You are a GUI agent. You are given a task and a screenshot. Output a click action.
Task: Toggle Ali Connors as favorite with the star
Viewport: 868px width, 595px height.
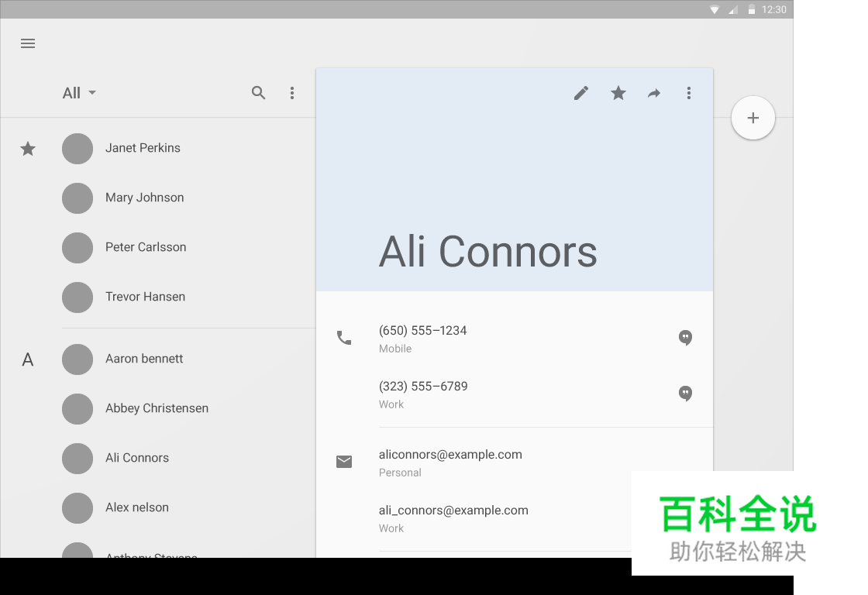(618, 92)
